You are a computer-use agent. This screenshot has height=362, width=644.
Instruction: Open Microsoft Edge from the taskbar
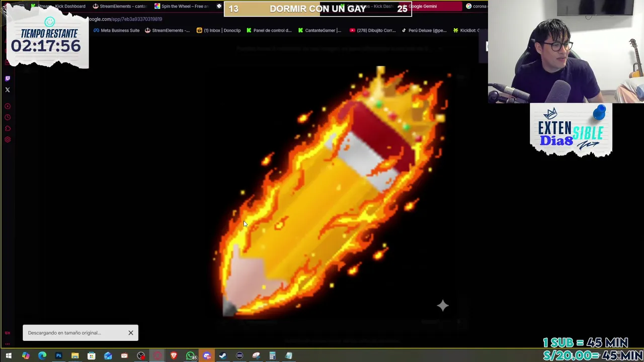(42, 356)
